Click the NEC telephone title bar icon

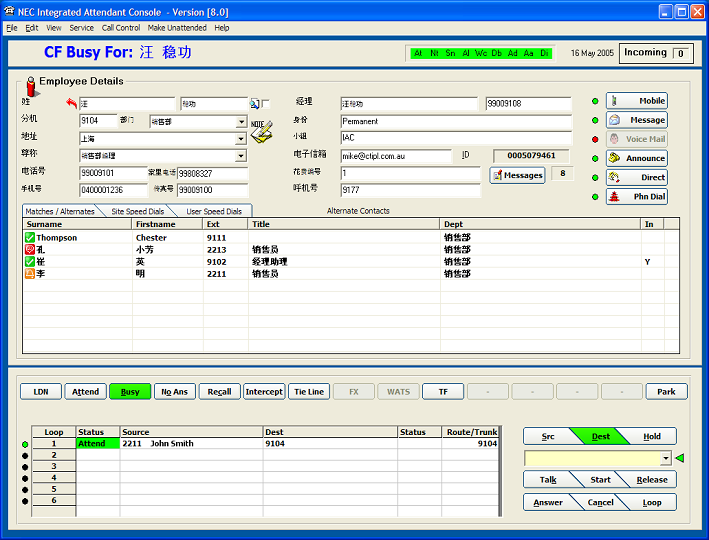[x=9, y=11]
